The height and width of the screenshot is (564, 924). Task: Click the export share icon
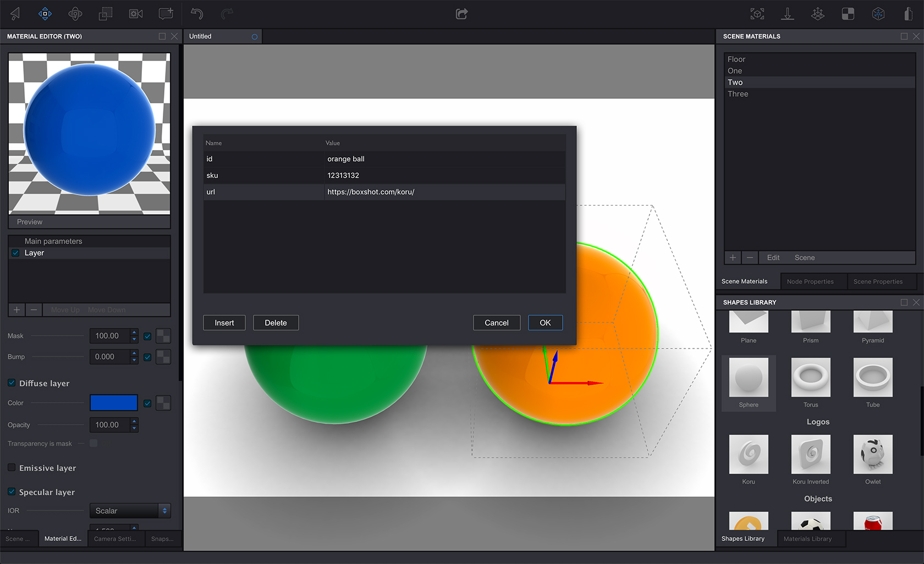461,14
